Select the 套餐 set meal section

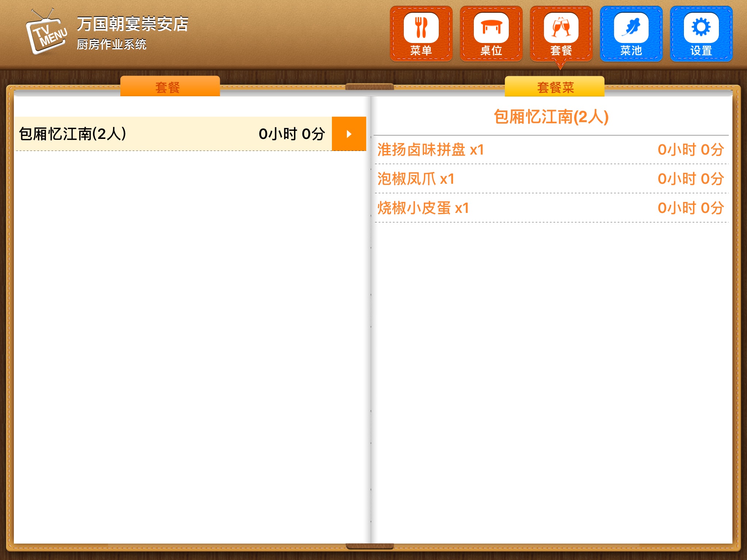(x=561, y=34)
